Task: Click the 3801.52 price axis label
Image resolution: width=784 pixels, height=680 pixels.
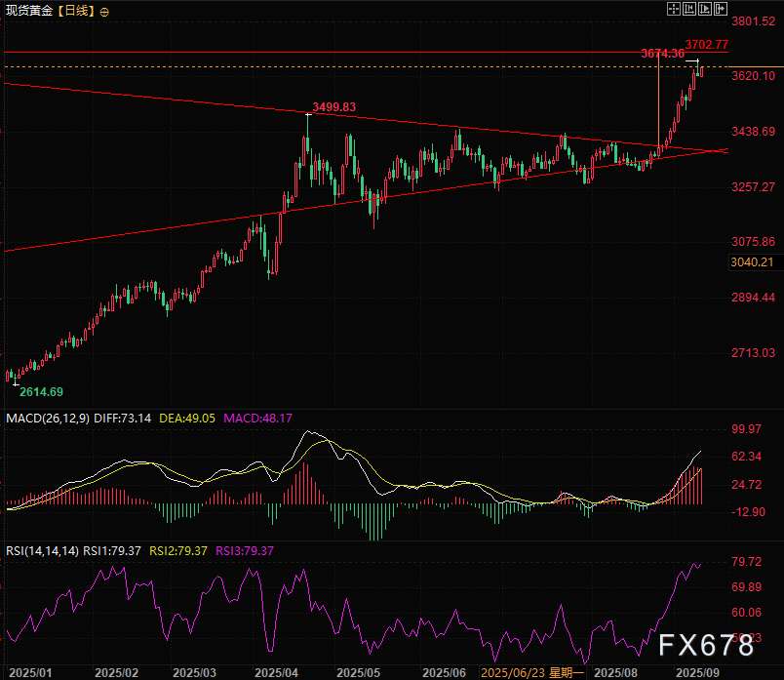Action: tap(753, 20)
